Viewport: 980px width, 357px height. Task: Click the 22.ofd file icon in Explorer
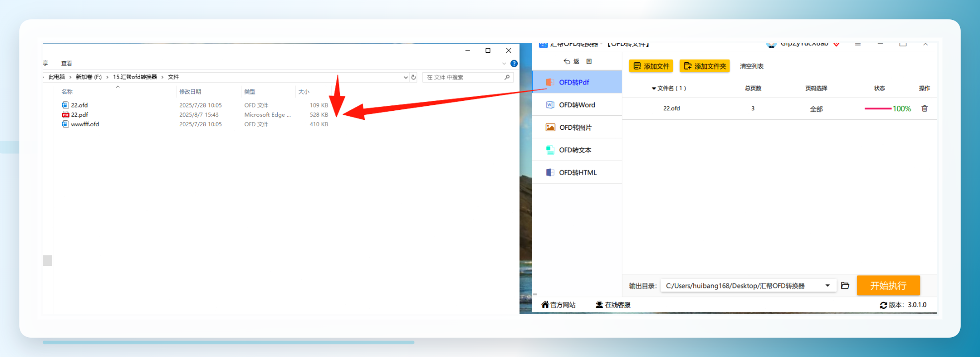tap(65, 105)
